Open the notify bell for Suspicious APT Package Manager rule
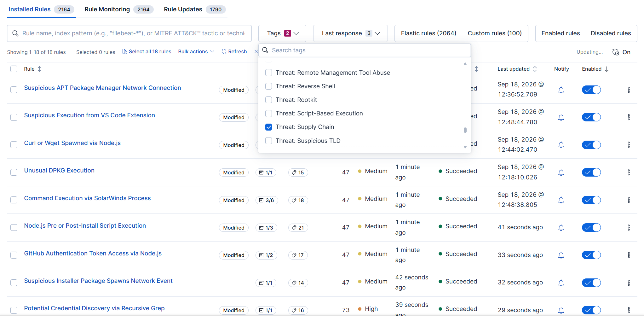This screenshot has width=644, height=321. click(x=561, y=90)
